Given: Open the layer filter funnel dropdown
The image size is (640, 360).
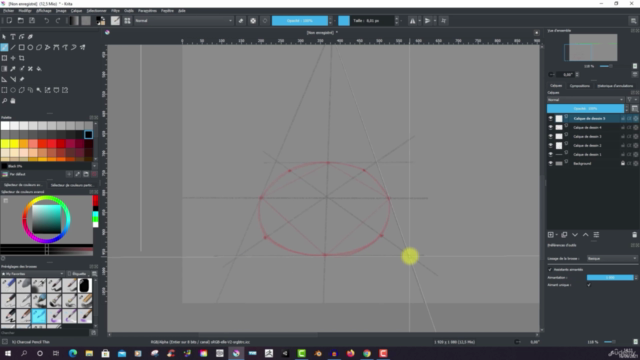Looking at the screenshot, I should coord(631,100).
